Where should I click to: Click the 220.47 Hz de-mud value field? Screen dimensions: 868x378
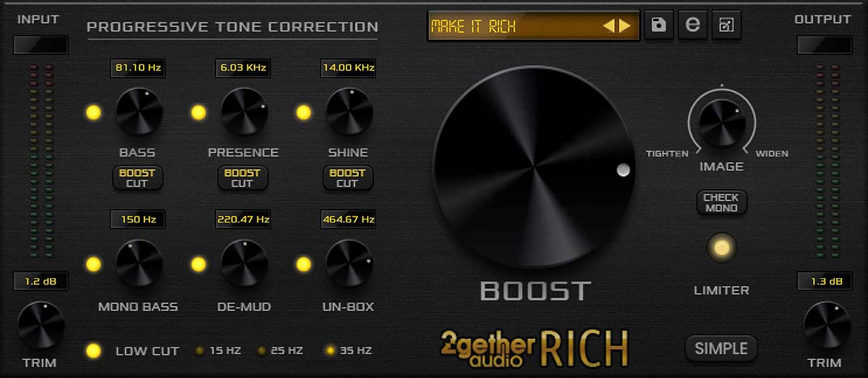[242, 219]
